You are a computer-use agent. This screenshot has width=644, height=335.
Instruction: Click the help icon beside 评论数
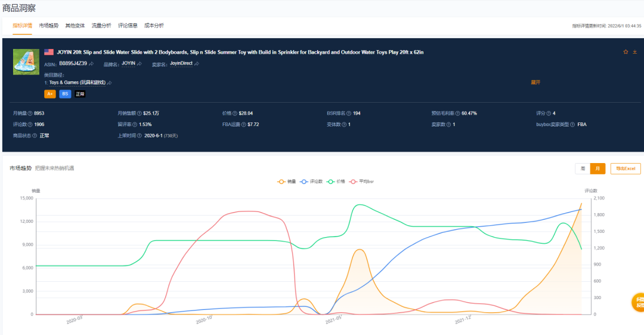[x=30, y=124]
